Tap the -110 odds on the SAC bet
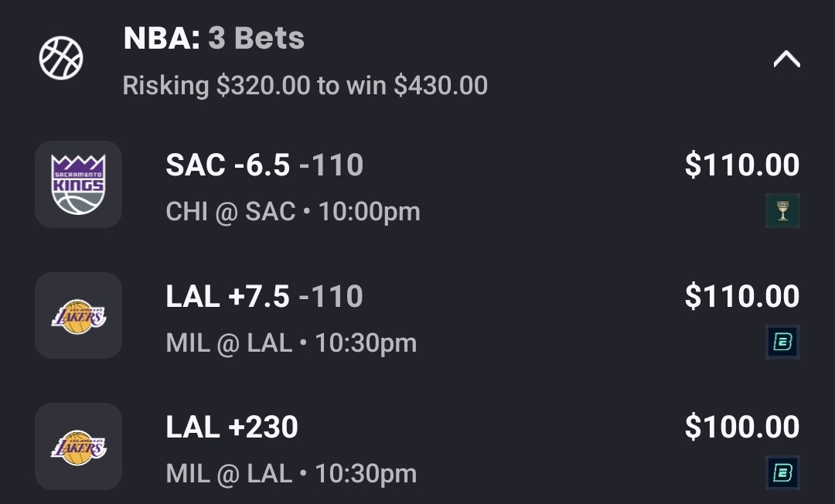Image resolution: width=835 pixels, height=504 pixels. click(x=331, y=165)
